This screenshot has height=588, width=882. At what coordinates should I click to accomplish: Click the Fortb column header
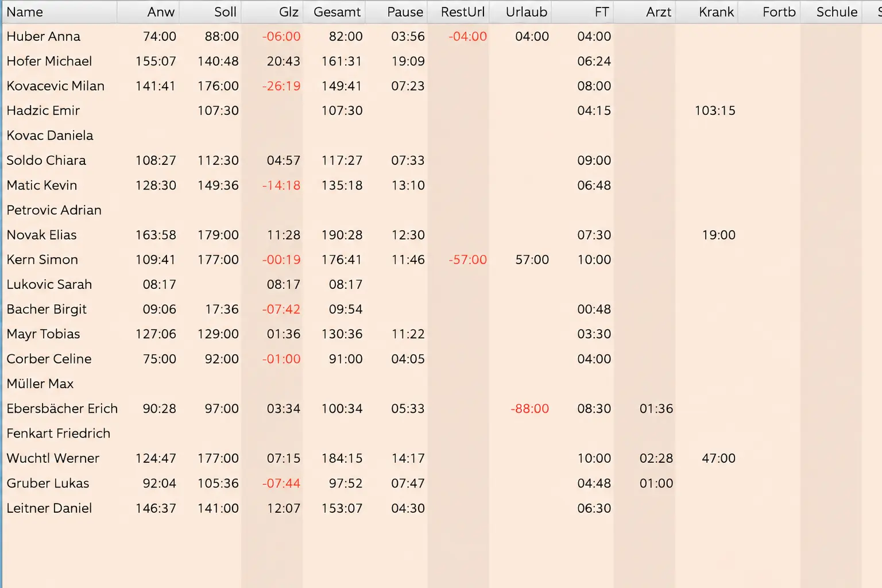click(769, 12)
